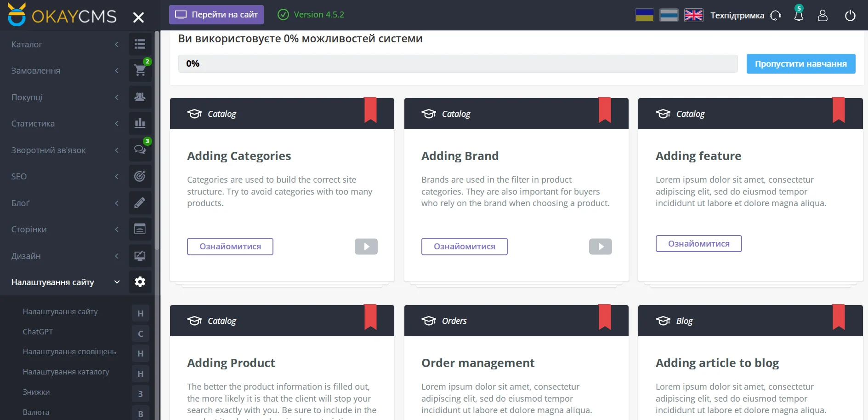
Task: Click the 0% system usage progress bar
Action: click(x=458, y=64)
